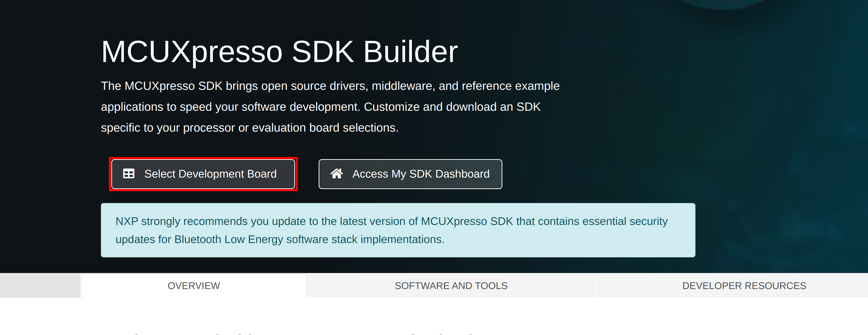Click the home icon on SDK Dashboard button
The width and height of the screenshot is (868, 335).
336,173
